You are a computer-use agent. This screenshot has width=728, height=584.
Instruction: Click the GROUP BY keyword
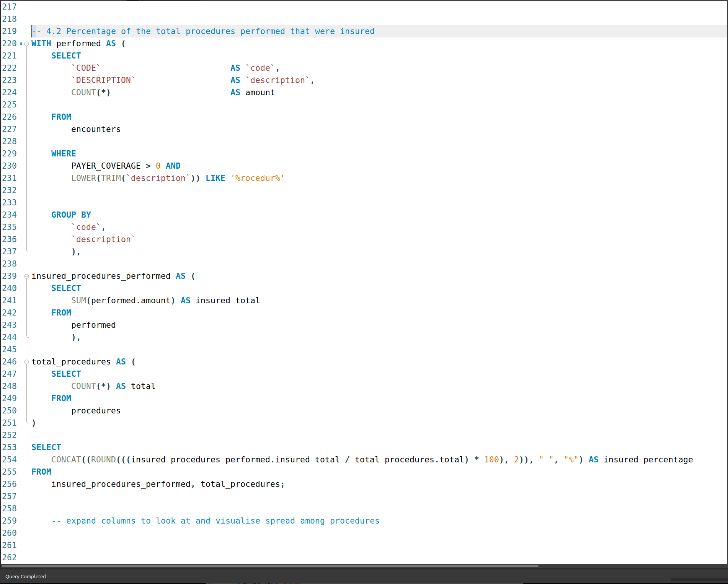[71, 215]
